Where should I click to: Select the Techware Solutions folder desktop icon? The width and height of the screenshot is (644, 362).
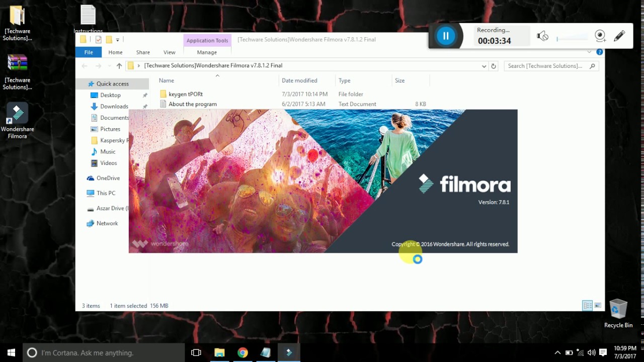pyautogui.click(x=17, y=24)
